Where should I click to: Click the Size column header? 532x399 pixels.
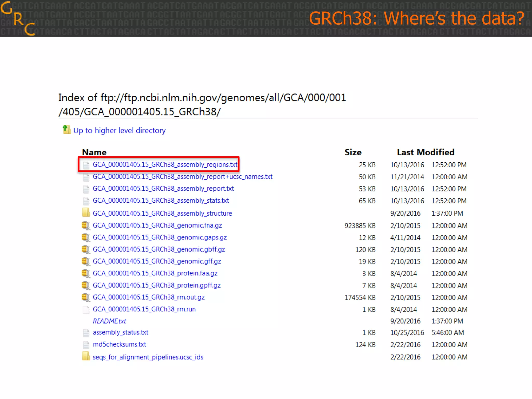click(353, 152)
